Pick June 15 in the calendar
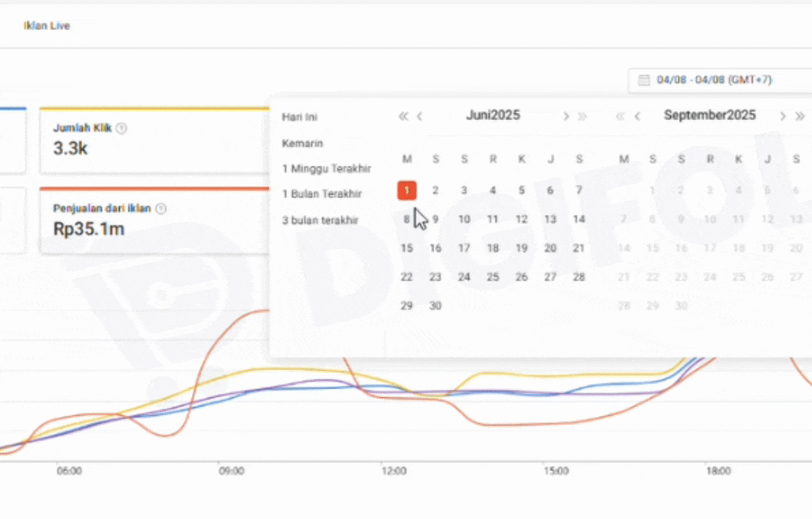 pos(407,248)
